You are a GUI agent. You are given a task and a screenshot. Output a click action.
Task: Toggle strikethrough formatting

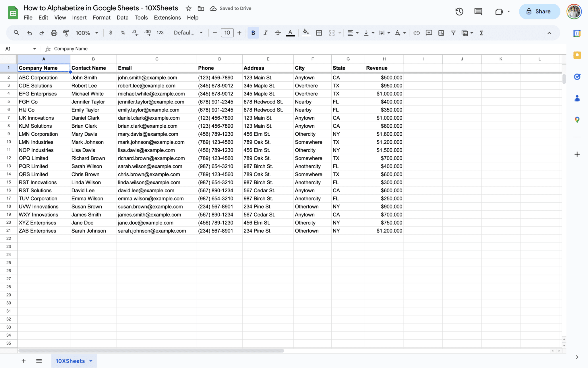(278, 33)
